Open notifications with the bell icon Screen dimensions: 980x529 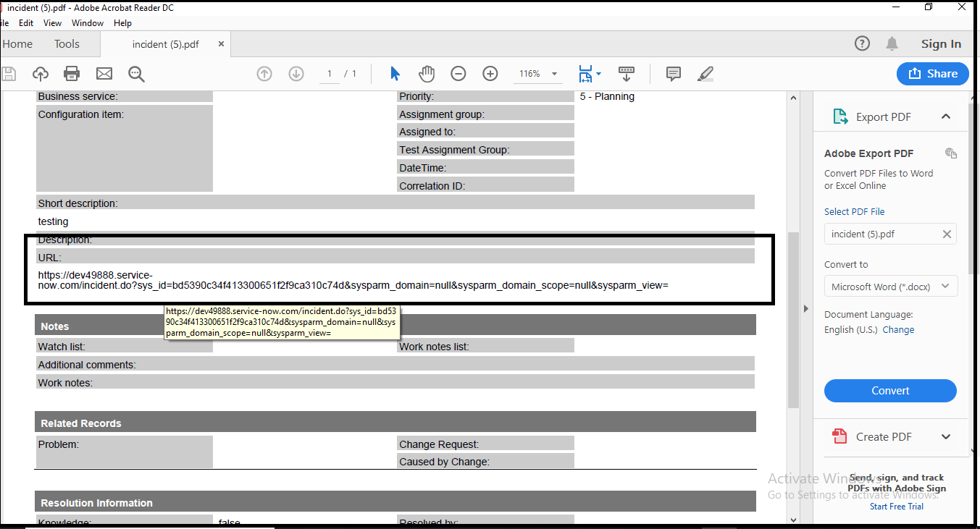pyautogui.click(x=892, y=43)
